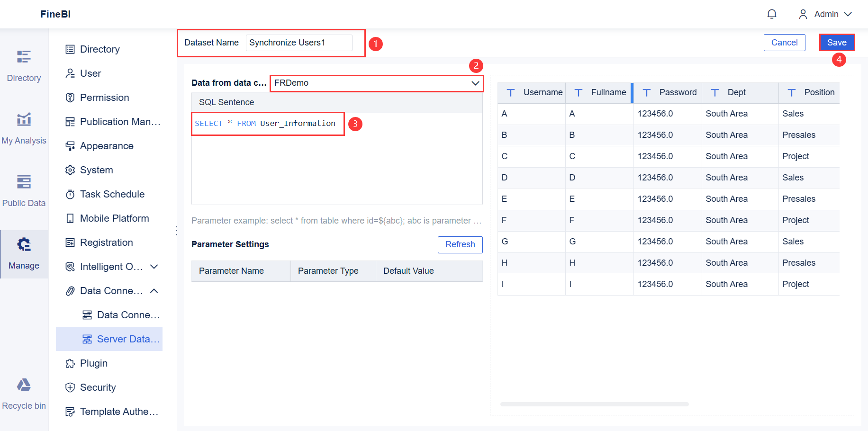This screenshot has width=868, height=431.
Task: Select the Appearance menu entry
Action: coord(107,145)
